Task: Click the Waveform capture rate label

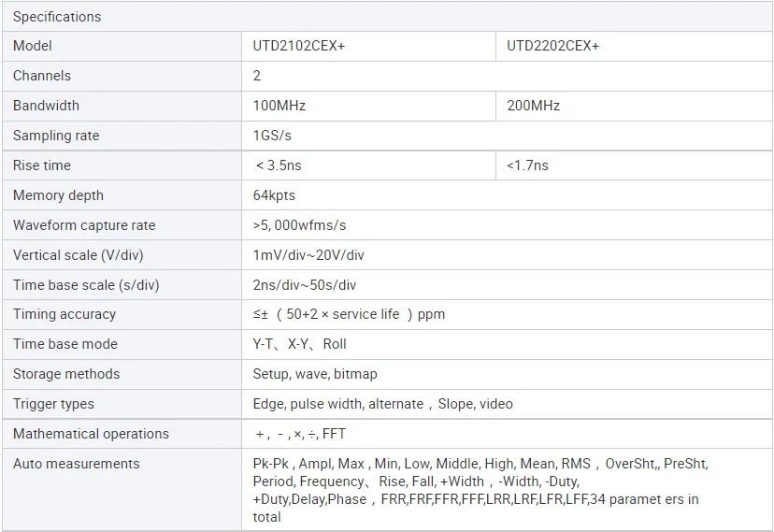Action: coord(84,225)
